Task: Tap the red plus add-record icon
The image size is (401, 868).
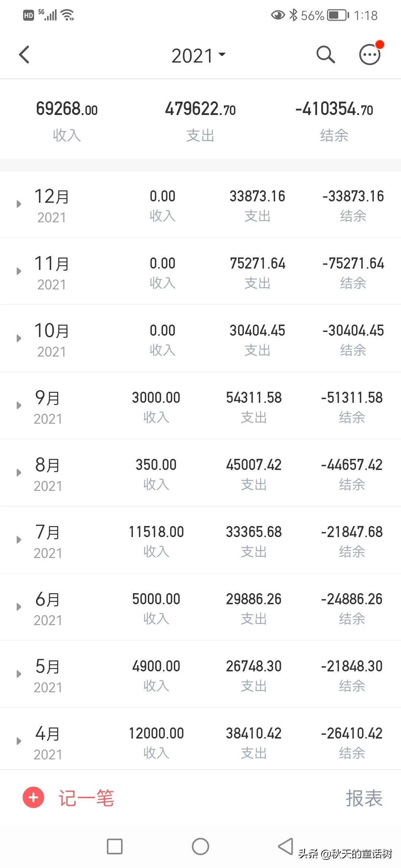Action: tap(33, 797)
